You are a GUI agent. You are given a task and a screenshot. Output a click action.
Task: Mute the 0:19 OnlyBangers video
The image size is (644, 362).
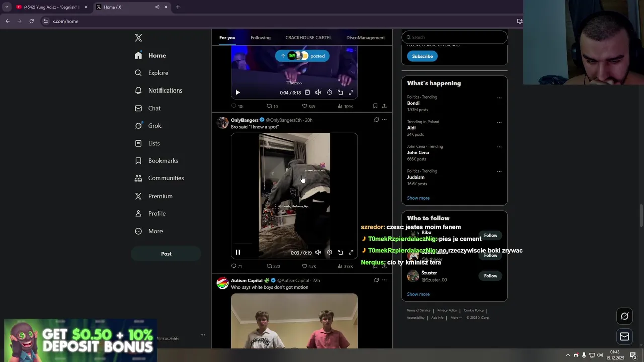click(318, 253)
